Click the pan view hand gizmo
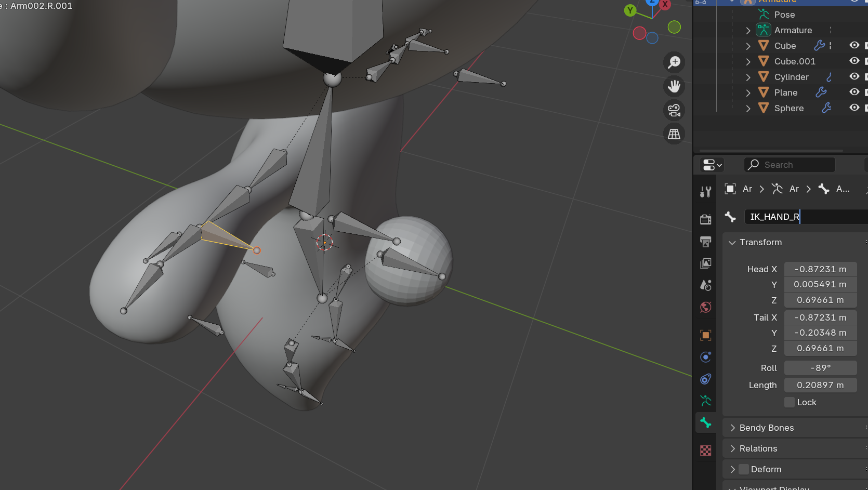Viewport: 868px width, 490px height. click(674, 86)
